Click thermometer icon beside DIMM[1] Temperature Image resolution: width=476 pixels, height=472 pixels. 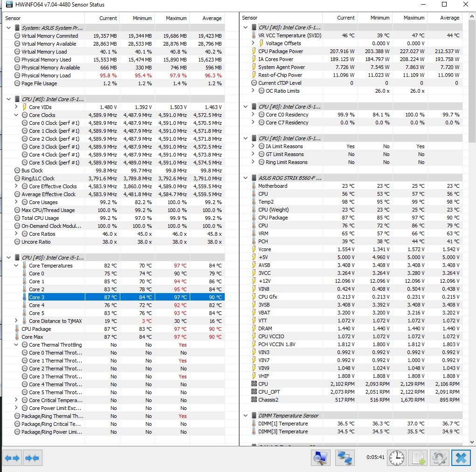pos(254,423)
